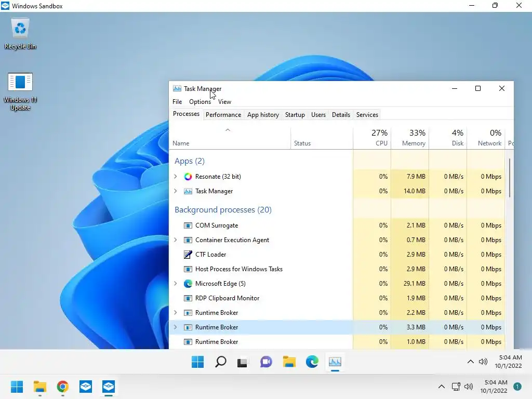Click the sandbox taskbar volume icon
This screenshot has width=532, height=399.
coord(483,362)
